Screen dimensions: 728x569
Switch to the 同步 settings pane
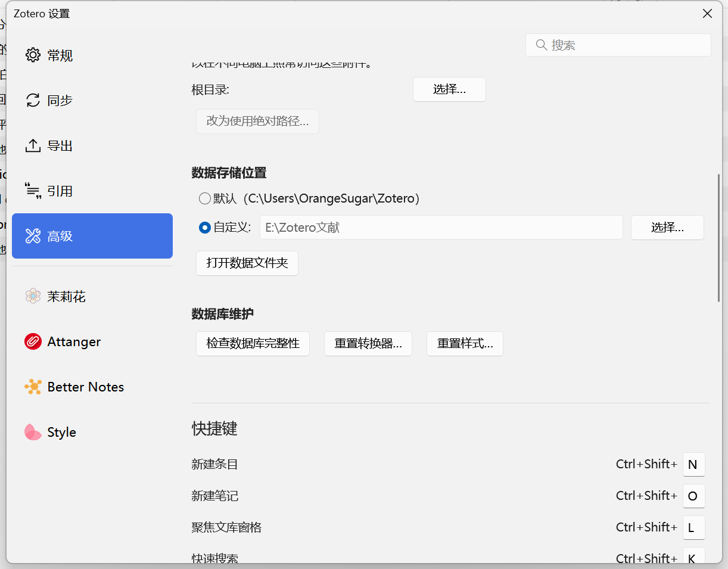[x=92, y=101]
